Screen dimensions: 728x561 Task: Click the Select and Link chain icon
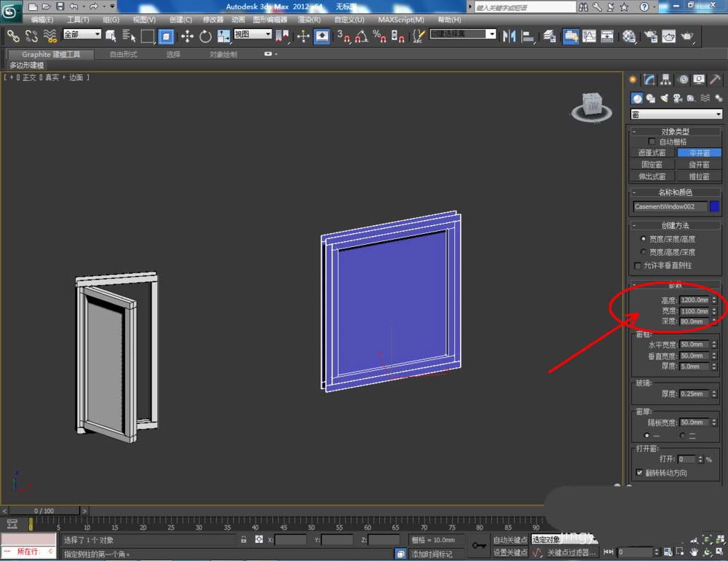tap(13, 36)
